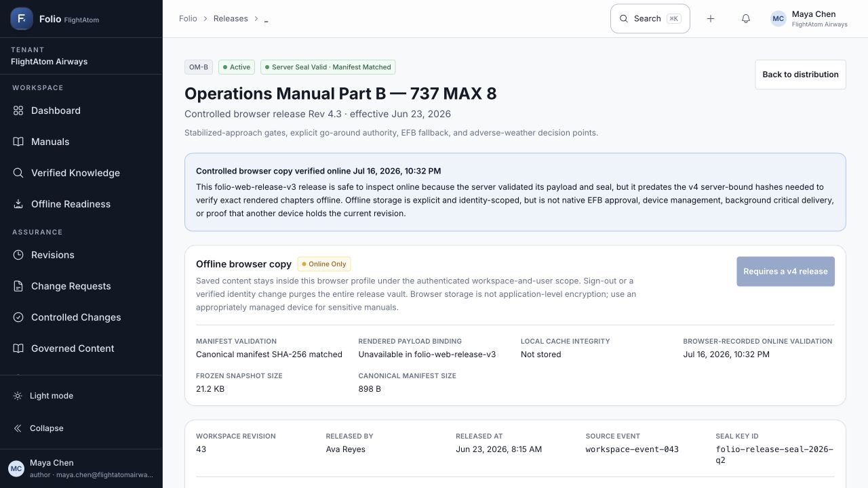Click the Requires a v4 release button
Viewport: 868px width, 488px height.
785,271
